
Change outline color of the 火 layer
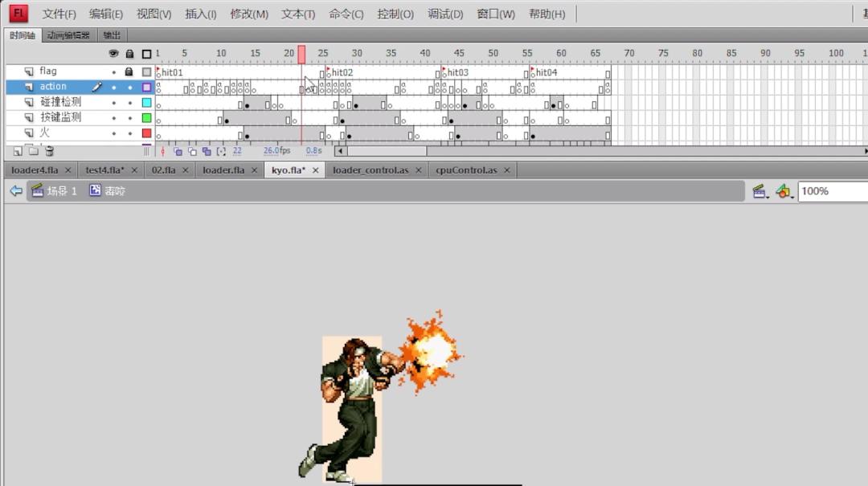click(145, 133)
